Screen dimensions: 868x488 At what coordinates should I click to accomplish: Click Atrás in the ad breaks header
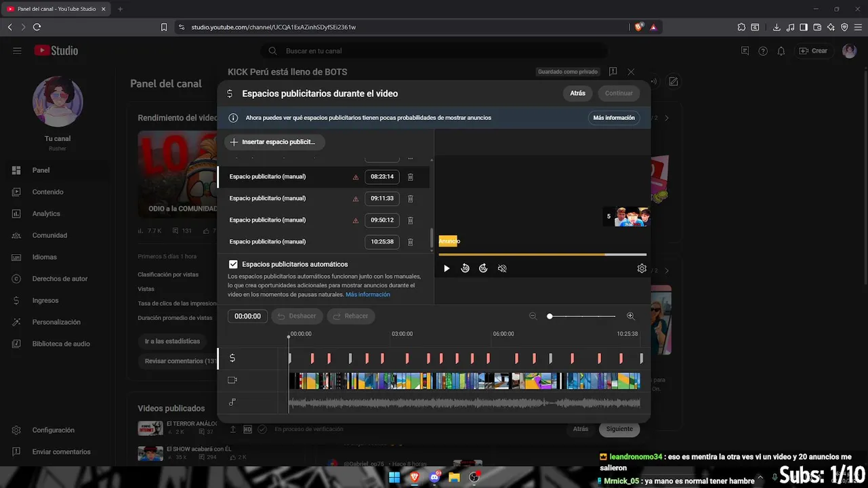[x=577, y=94]
